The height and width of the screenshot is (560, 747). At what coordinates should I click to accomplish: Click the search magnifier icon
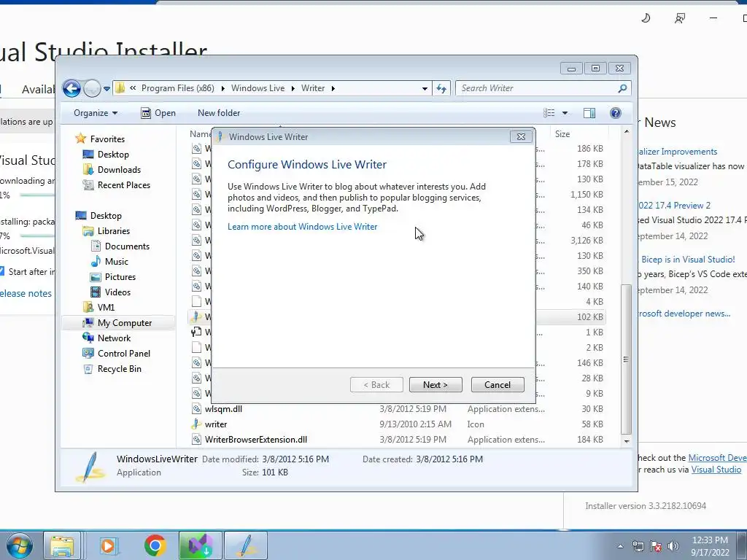tap(622, 88)
